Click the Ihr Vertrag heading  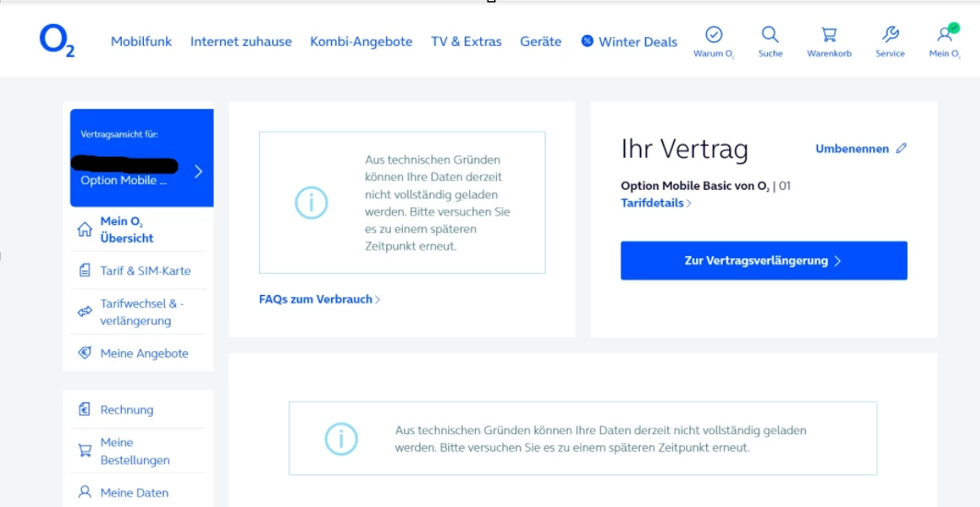pyautogui.click(x=684, y=148)
